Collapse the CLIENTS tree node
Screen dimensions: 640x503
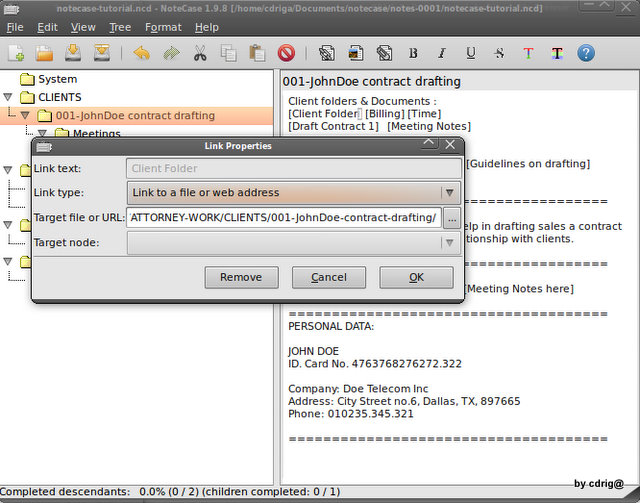(x=8, y=97)
